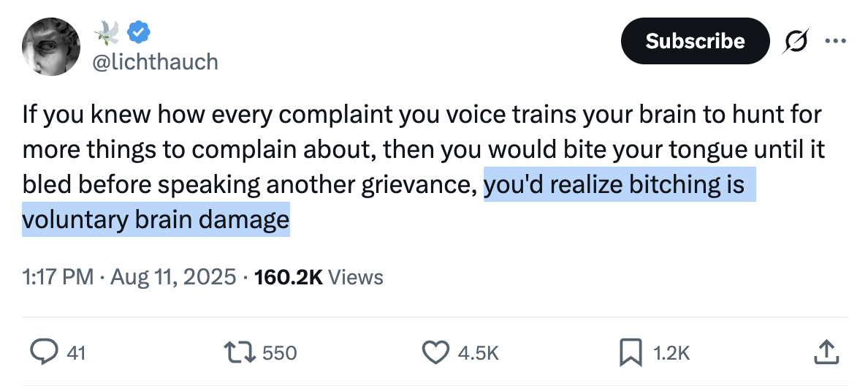Viewport: 868px width, 386px height.
Task: Click the 160.2K Views count
Action: (x=319, y=277)
